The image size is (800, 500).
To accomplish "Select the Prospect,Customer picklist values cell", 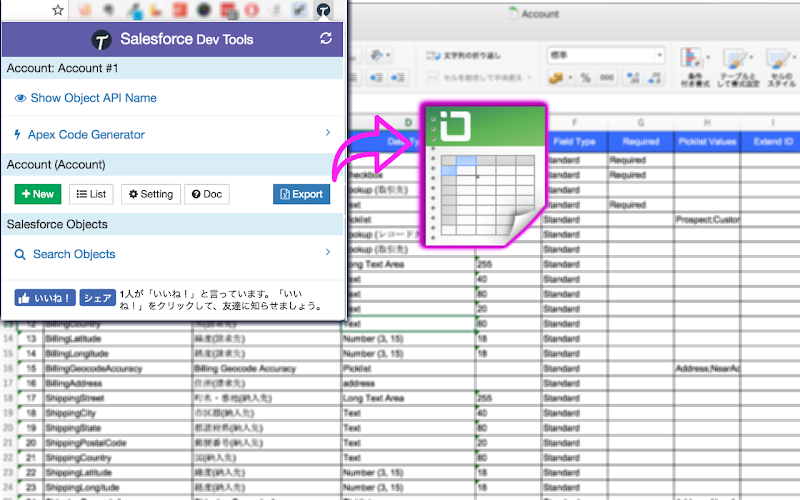I will (707, 219).
